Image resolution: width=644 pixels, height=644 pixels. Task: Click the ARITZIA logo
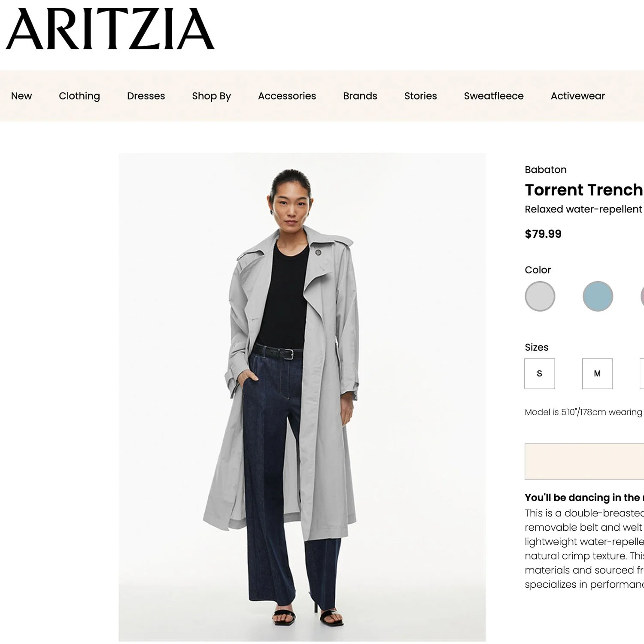point(110,29)
